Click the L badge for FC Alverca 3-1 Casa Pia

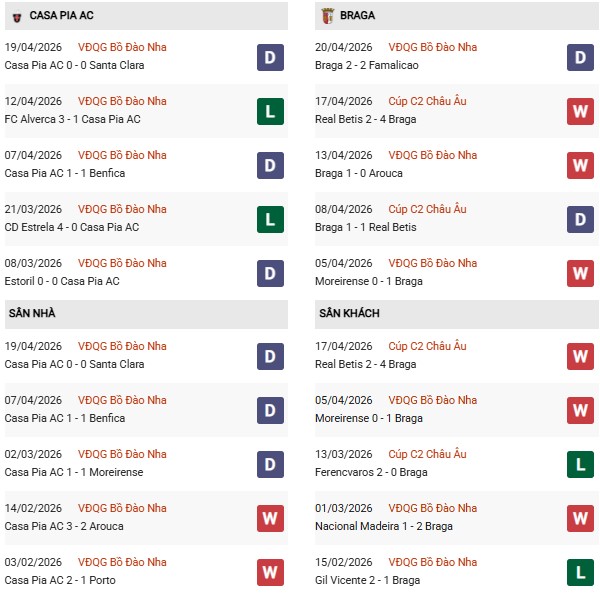tap(269, 111)
